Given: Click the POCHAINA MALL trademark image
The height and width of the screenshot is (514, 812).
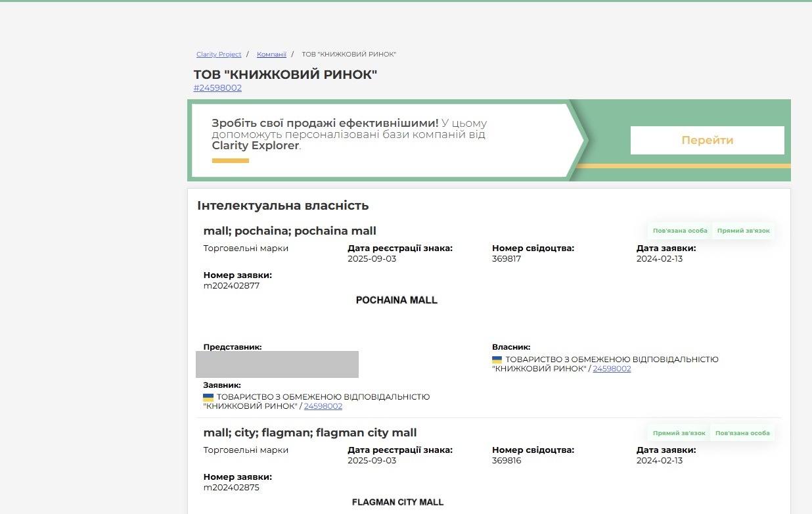Looking at the screenshot, I should [397, 300].
